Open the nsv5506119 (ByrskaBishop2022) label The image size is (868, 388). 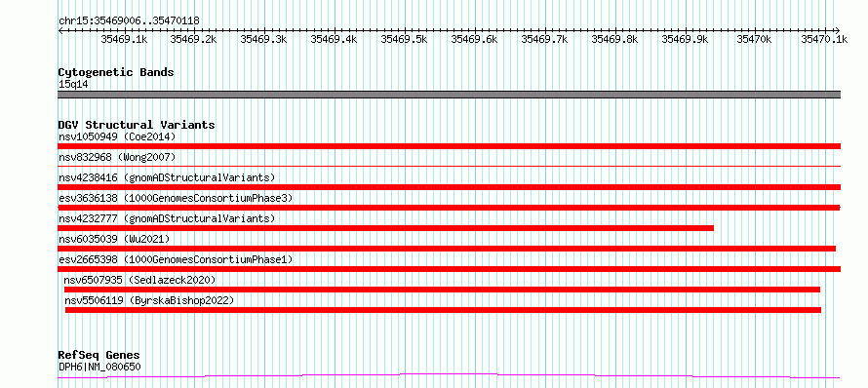coord(149,300)
